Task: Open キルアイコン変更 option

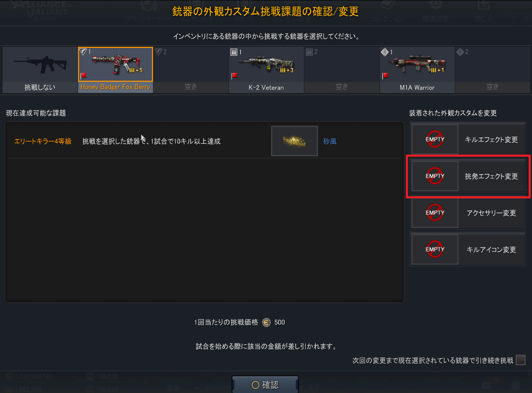Action: 468,250
